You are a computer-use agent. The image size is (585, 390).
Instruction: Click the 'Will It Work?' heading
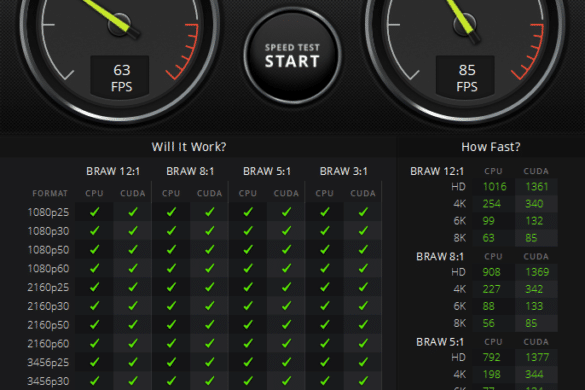(x=189, y=147)
